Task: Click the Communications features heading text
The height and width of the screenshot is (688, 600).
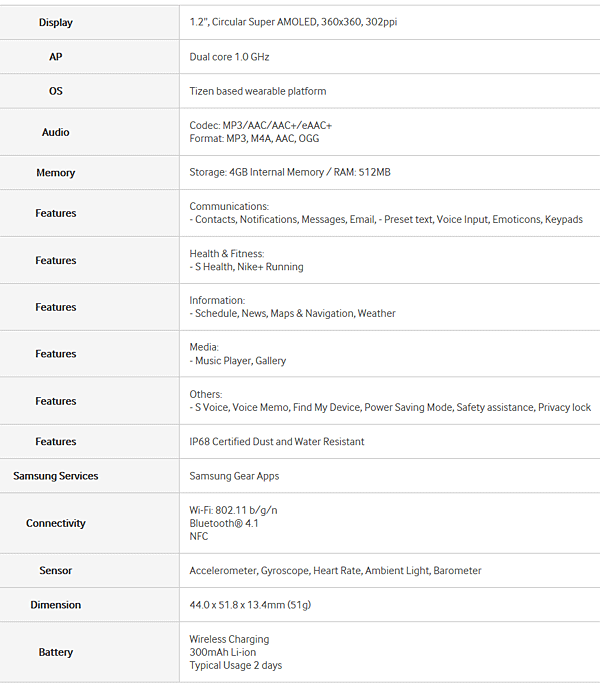Action: [229, 206]
